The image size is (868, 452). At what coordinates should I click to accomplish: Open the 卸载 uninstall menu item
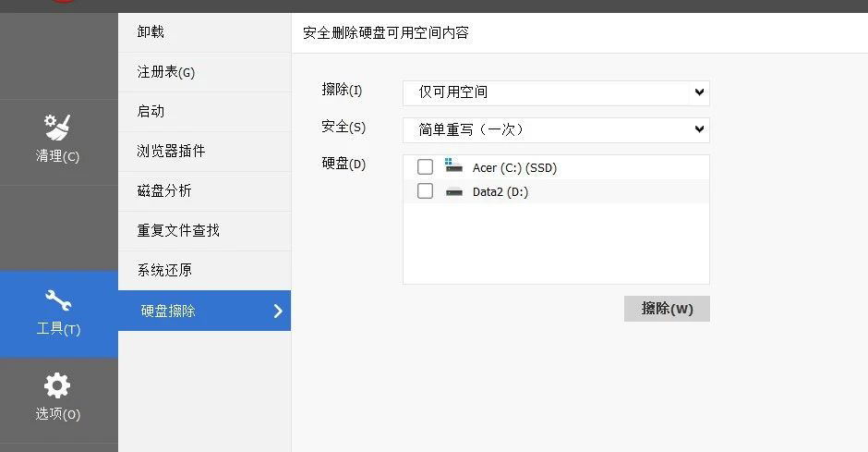204,32
